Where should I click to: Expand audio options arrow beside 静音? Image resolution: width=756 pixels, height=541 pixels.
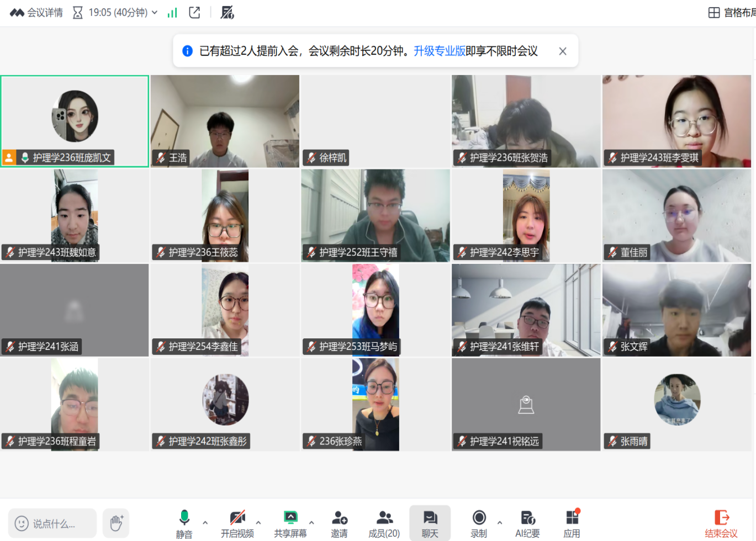(x=205, y=522)
